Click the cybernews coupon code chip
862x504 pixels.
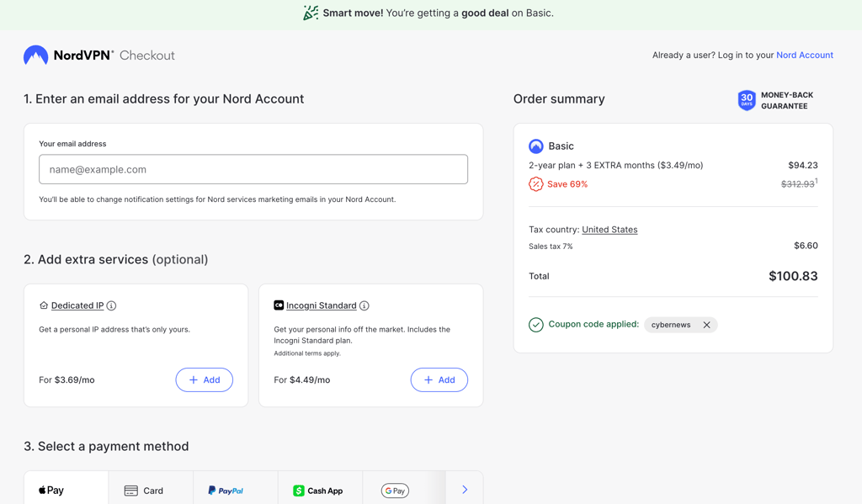[x=680, y=325]
